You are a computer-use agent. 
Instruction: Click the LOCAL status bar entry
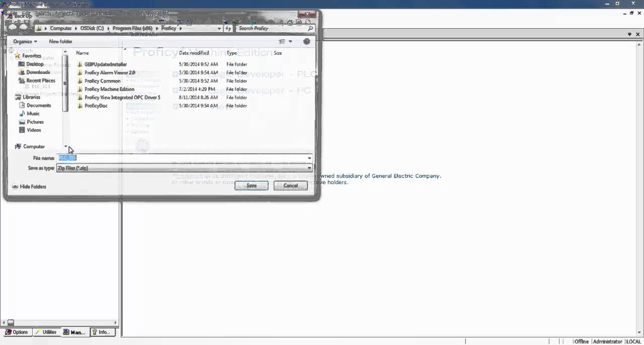click(633, 341)
